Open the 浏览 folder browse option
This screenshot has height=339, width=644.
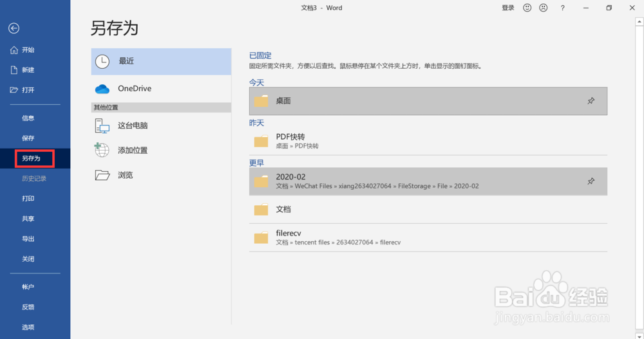tap(161, 175)
